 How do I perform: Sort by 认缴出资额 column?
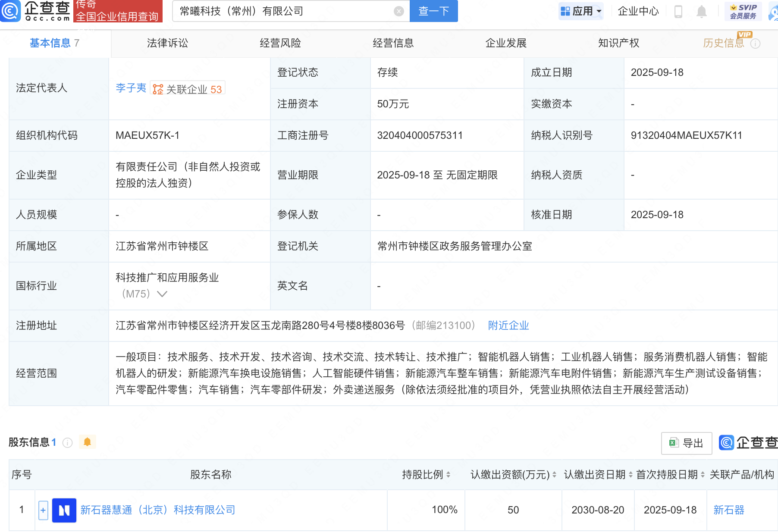(554, 475)
